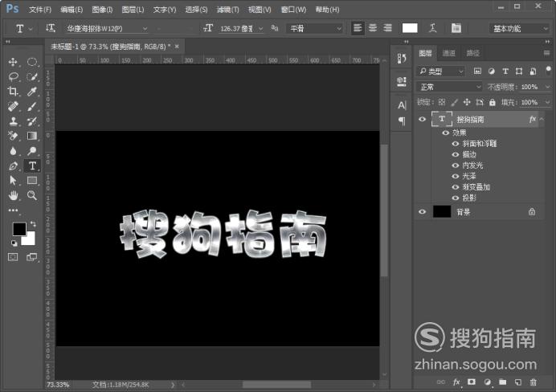
Task: Select the Path Selection tool
Action: 13,181
